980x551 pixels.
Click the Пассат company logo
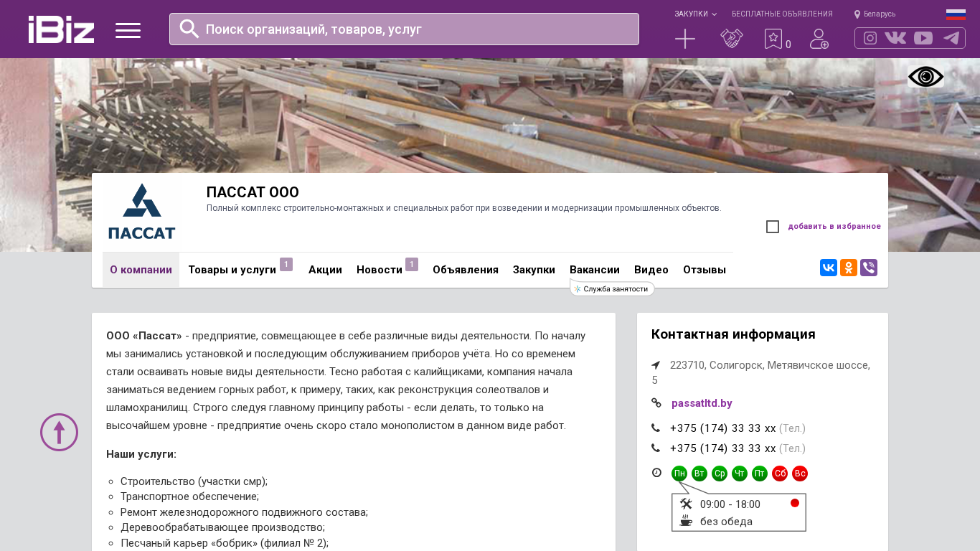point(141,212)
